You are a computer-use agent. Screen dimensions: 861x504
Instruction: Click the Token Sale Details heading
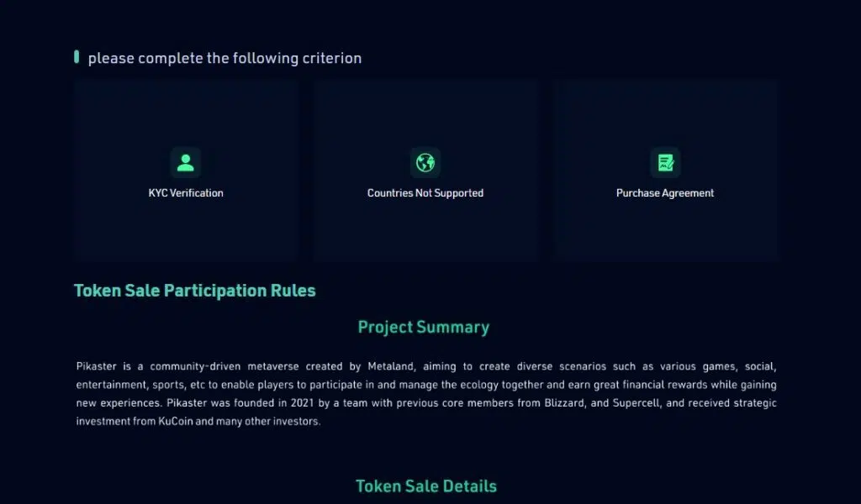click(425, 486)
